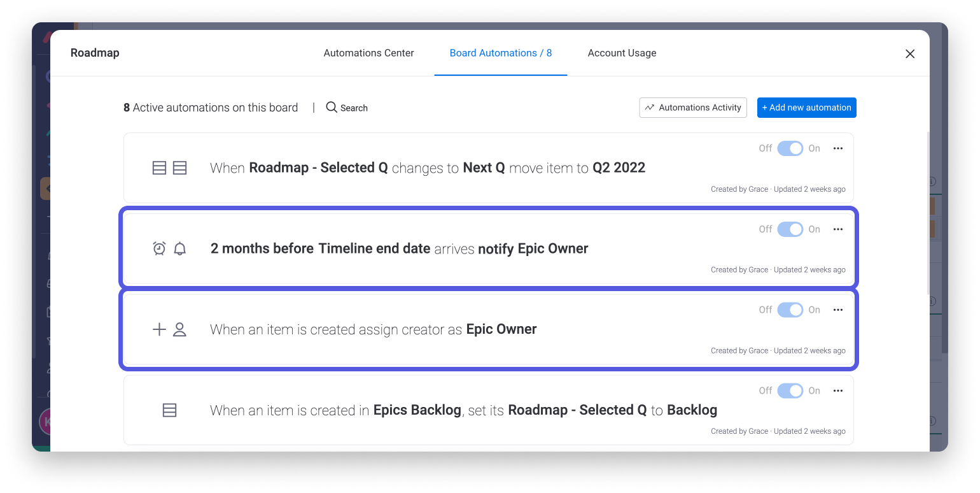This screenshot has width=980, height=493.
Task: Click the group icon on Epics Backlog automation
Action: click(x=169, y=410)
